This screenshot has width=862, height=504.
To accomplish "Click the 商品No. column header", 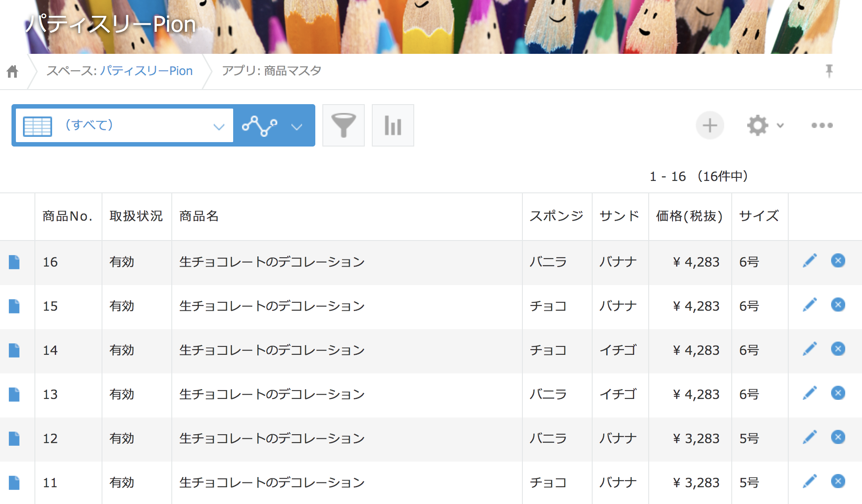I will (67, 216).
